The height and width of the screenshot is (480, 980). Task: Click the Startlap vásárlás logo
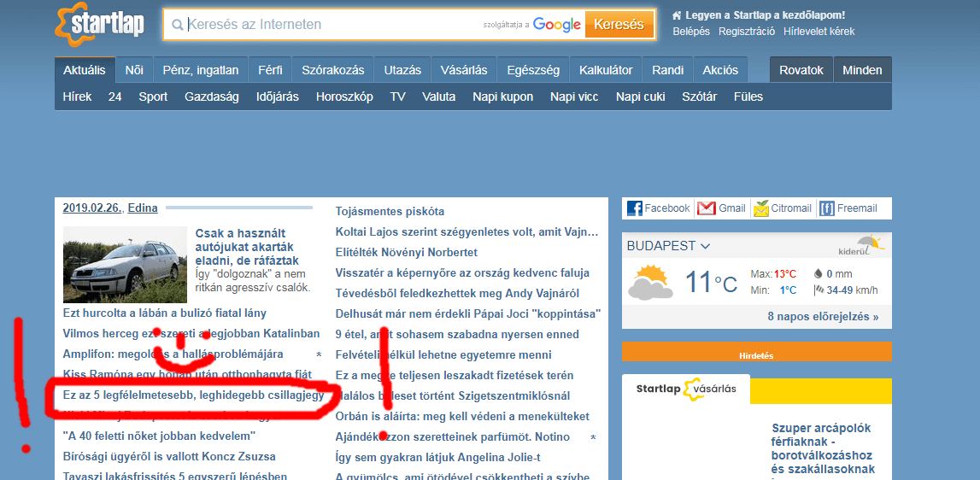click(686, 389)
